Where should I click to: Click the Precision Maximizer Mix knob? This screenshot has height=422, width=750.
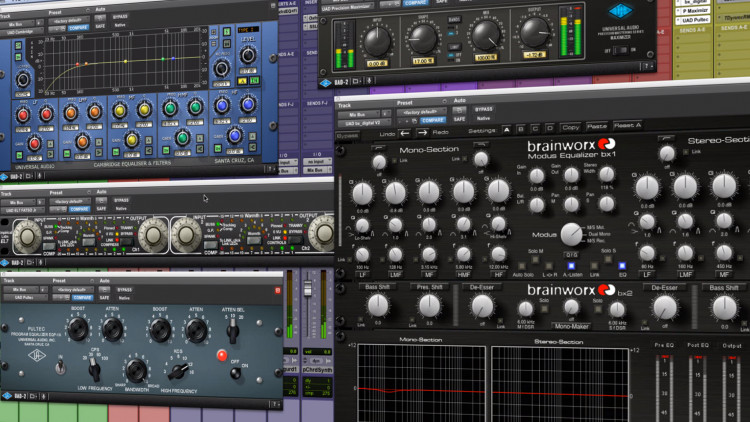click(485, 36)
